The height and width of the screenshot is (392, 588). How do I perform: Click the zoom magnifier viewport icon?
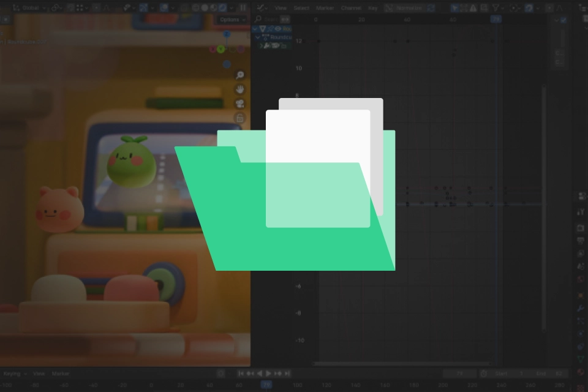click(240, 75)
